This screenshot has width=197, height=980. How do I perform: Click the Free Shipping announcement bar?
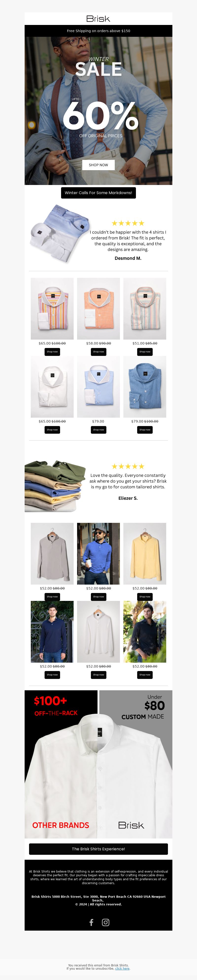pyautogui.click(x=98, y=31)
